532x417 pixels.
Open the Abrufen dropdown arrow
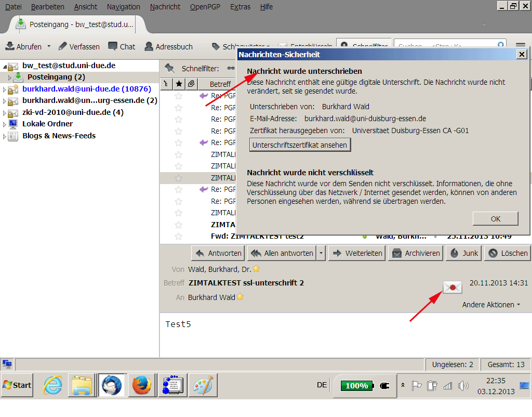tap(49, 46)
